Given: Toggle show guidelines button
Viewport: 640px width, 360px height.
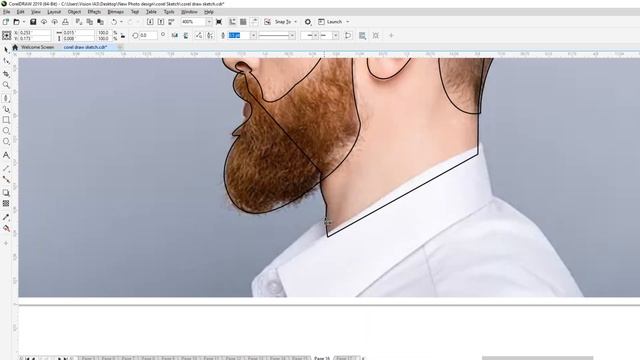Looking at the screenshot, I should click(x=255, y=22).
